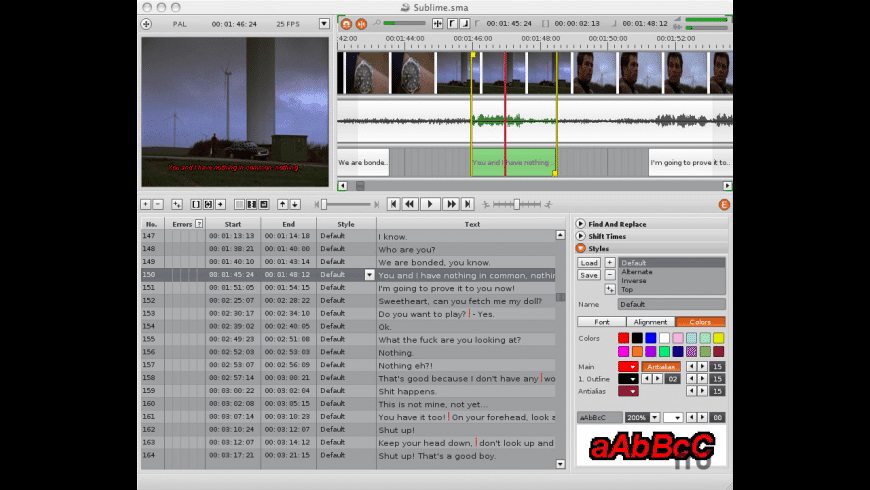This screenshot has height=490, width=870.
Task: Click the duplicate style icon under the minus button
Action: coord(609,289)
